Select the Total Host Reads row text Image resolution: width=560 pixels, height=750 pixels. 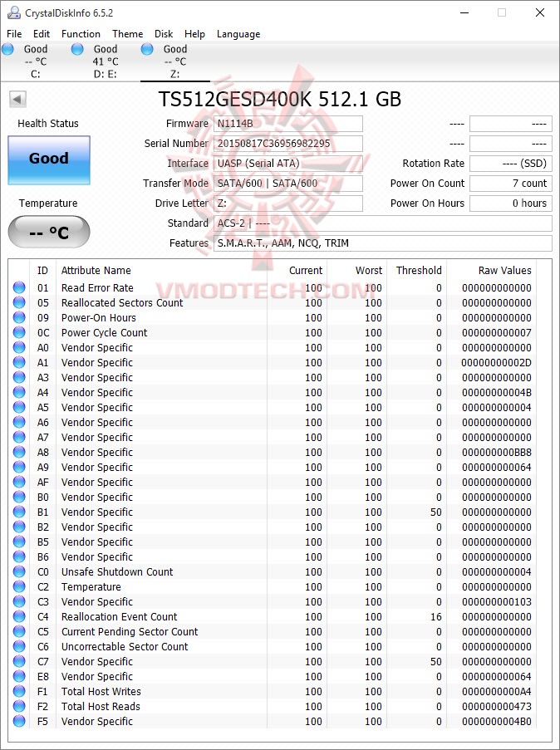[x=101, y=707]
